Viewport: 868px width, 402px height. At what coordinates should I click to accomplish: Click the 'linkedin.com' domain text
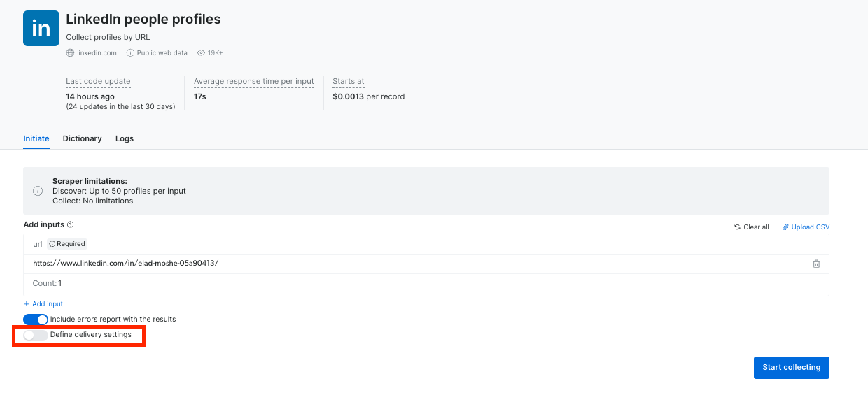tap(97, 53)
